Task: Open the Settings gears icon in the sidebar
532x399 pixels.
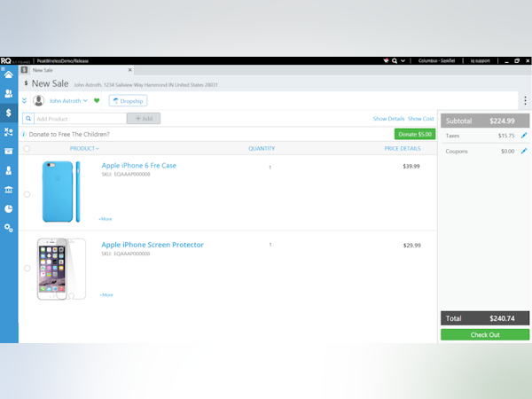Action: pyautogui.click(x=9, y=228)
